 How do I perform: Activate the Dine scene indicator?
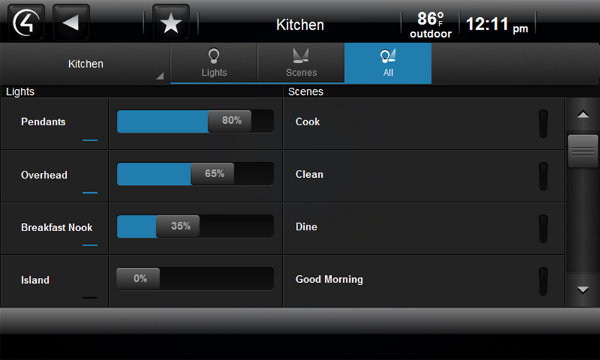click(x=543, y=229)
